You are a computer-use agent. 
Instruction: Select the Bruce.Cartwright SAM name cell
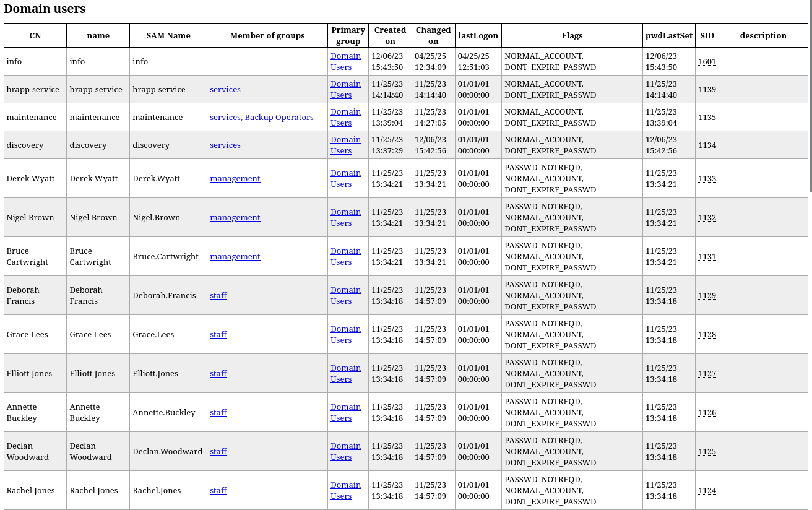168,256
